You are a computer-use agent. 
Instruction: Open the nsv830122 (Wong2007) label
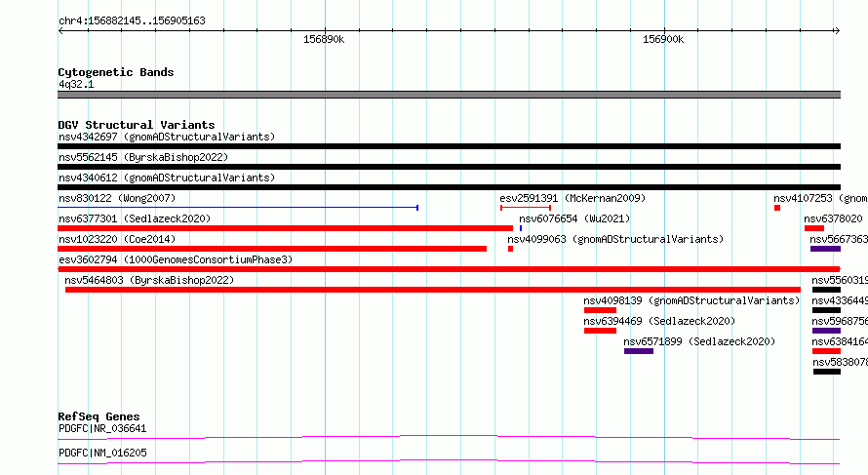tap(117, 198)
